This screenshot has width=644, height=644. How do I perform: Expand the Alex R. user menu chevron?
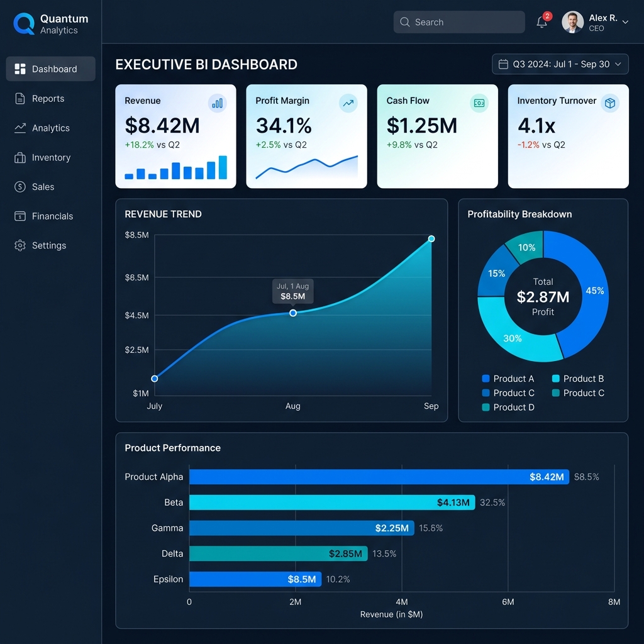point(625,22)
